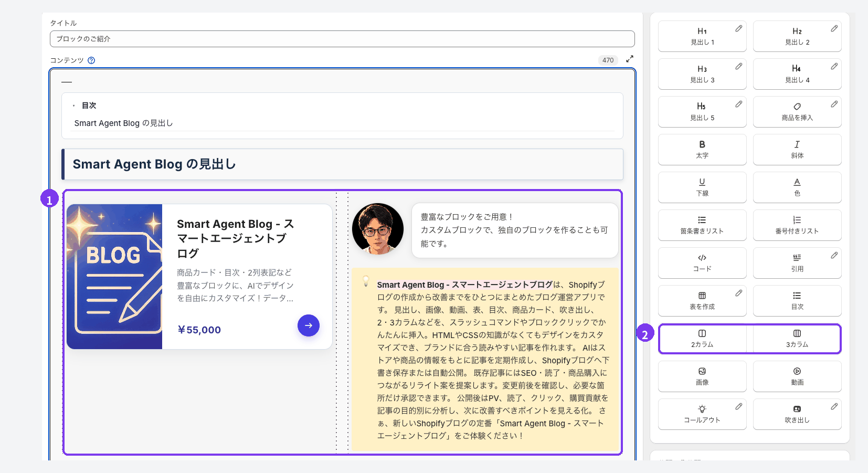
Task: Insert a Heading 2 block
Action: (x=797, y=36)
